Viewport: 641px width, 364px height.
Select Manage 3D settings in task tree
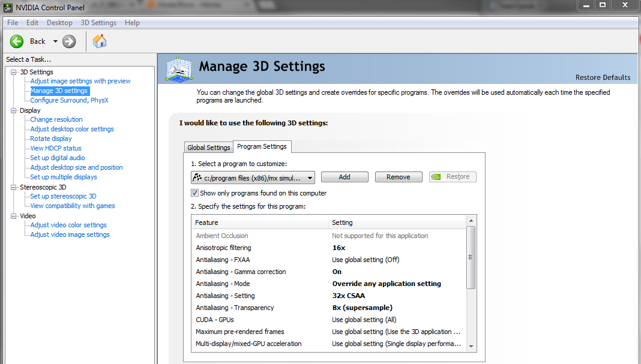click(x=59, y=91)
